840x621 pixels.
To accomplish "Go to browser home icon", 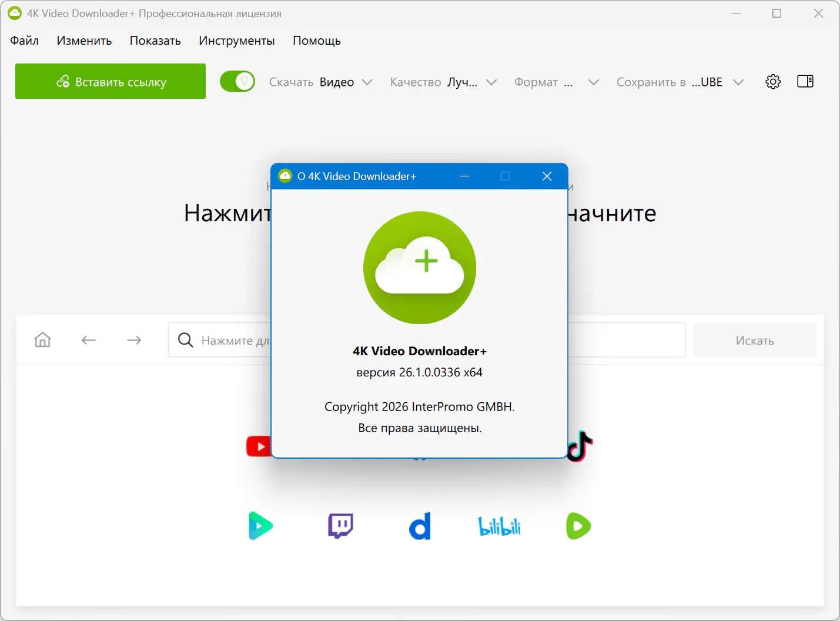I will [x=42, y=340].
